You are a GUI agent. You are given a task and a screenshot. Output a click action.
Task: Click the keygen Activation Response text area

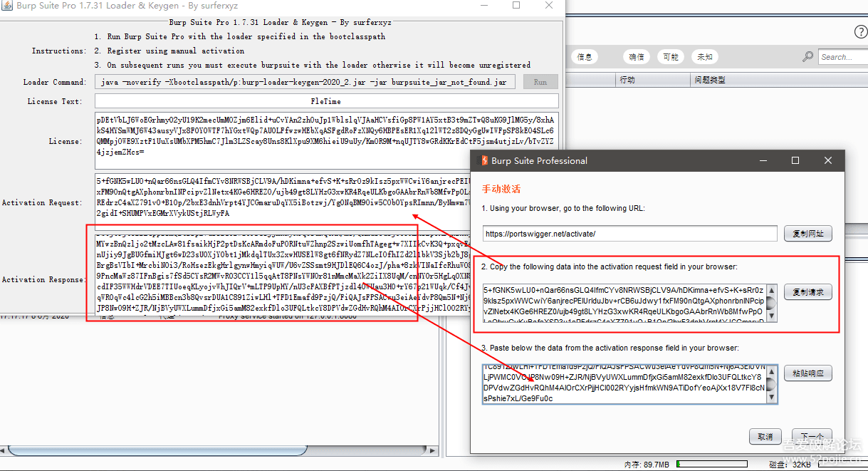(x=283, y=274)
